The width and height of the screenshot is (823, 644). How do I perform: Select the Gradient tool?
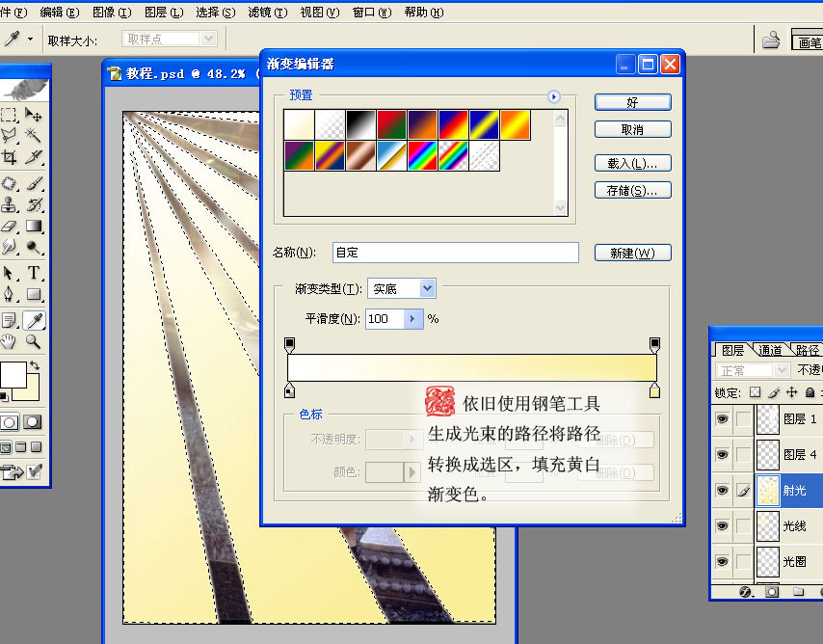(33, 226)
